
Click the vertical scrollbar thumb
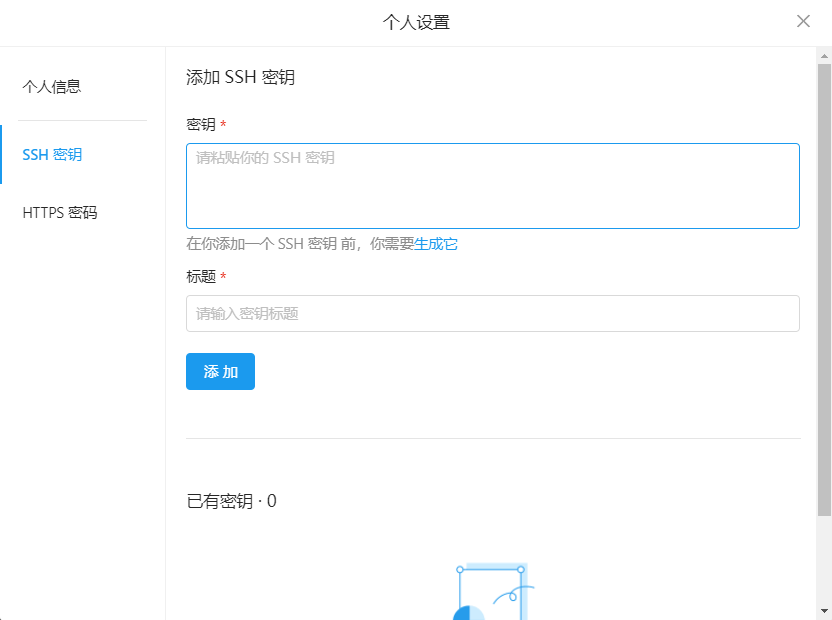pyautogui.click(x=824, y=290)
